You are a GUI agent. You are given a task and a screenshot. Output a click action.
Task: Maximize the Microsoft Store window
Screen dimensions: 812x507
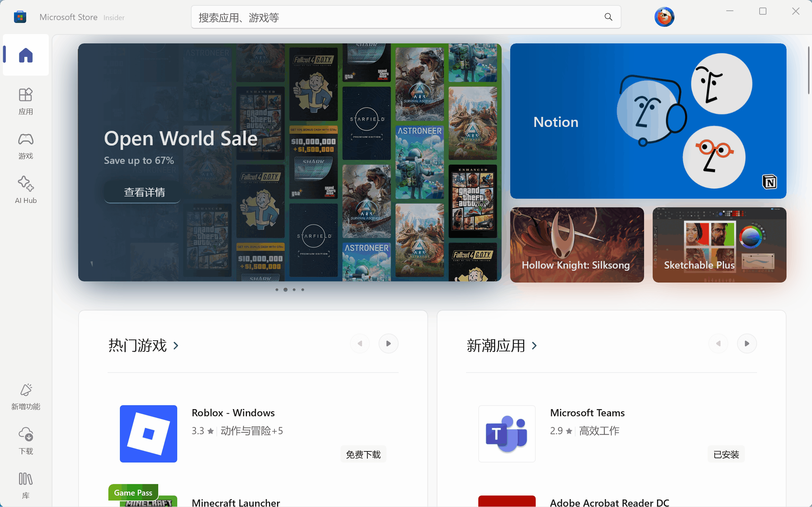[763, 11]
